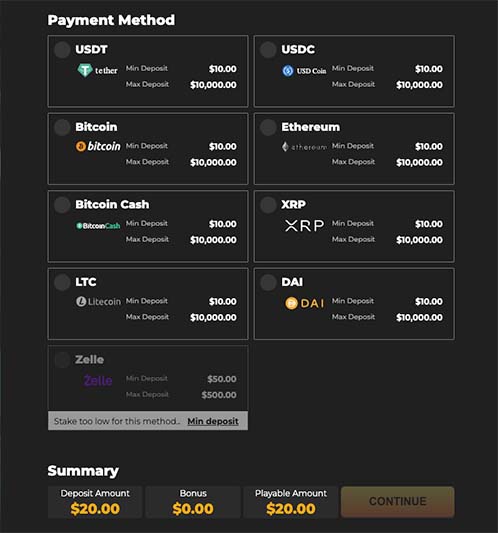The image size is (498, 533).
Task: Pick the LTC radio button
Action: (62, 282)
